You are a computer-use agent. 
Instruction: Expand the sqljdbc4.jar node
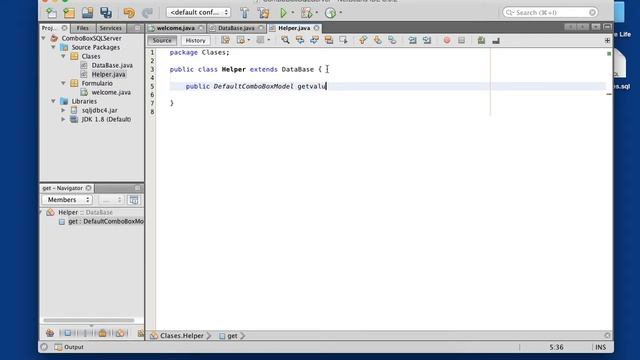63,110
